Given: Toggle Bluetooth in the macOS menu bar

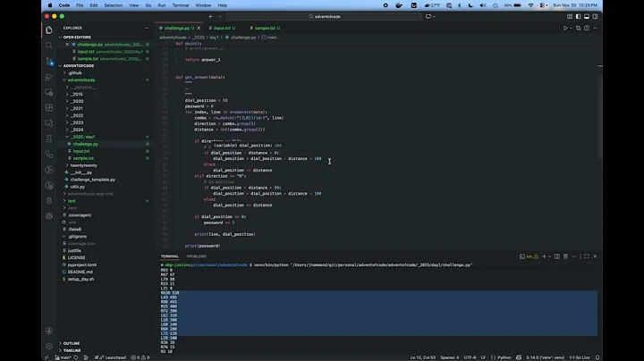Looking at the screenshot, I should click(460, 5).
